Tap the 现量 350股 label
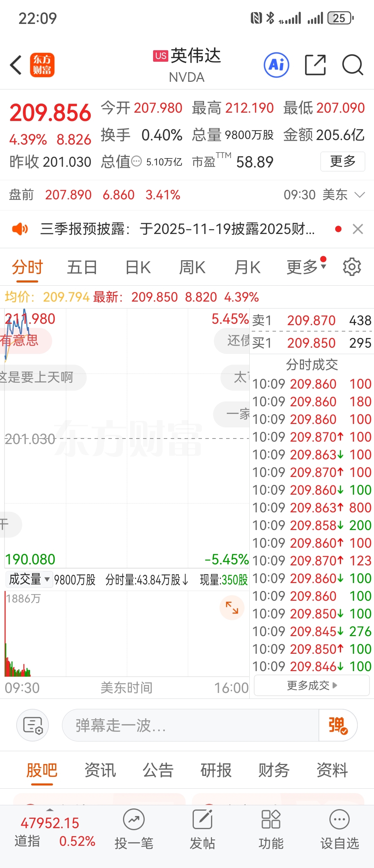 [x=224, y=579]
